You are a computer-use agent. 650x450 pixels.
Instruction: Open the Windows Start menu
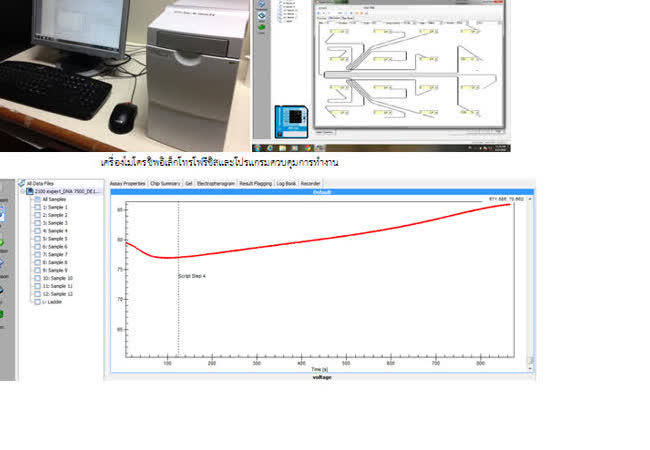pos(257,148)
